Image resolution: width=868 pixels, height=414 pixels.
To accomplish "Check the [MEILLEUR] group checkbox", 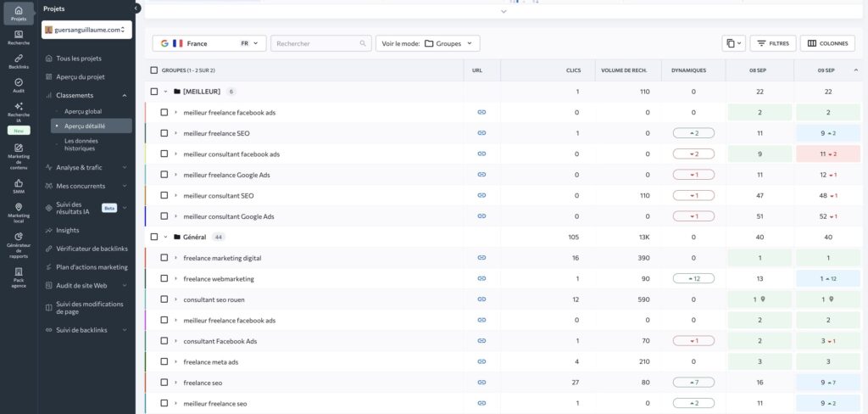I will 154,92.
